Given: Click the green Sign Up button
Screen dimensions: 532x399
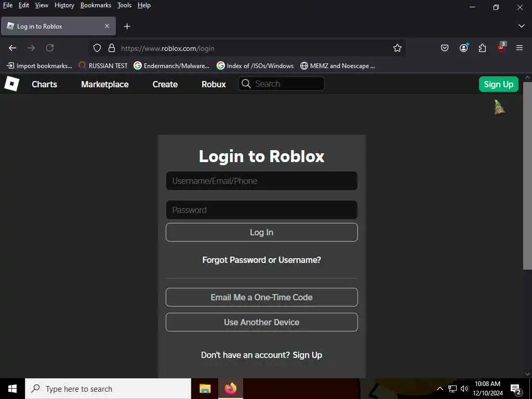Looking at the screenshot, I should coord(498,84).
